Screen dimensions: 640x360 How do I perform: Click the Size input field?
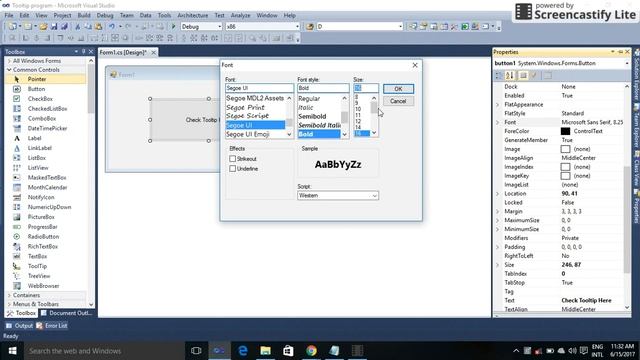point(366,88)
